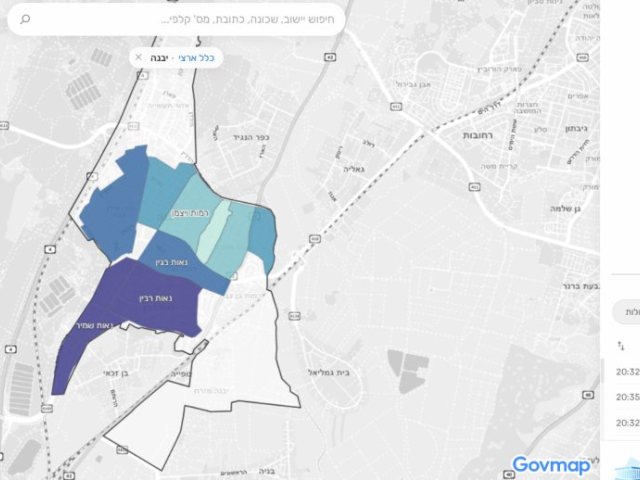640x480 pixels.
Task: Click the בן זכאי locality label
Action: tap(116, 373)
